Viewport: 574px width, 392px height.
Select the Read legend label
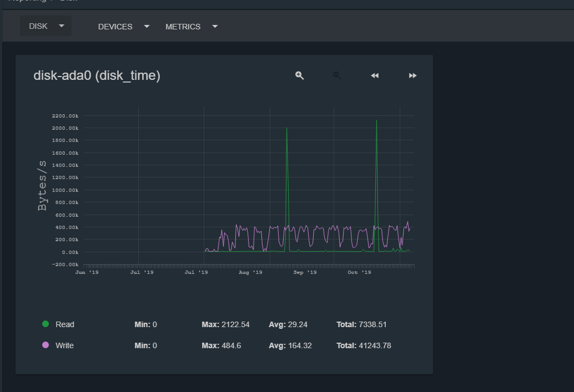click(65, 324)
